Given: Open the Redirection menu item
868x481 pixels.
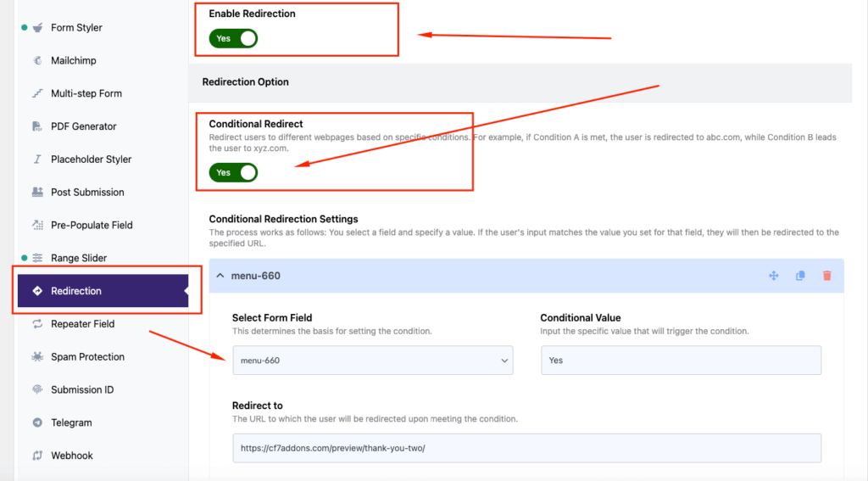Looking at the screenshot, I should pos(76,291).
